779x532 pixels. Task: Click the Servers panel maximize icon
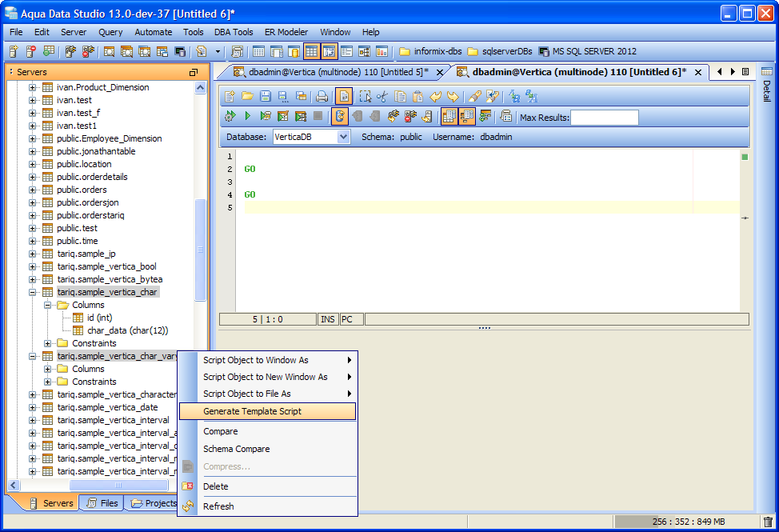[194, 73]
